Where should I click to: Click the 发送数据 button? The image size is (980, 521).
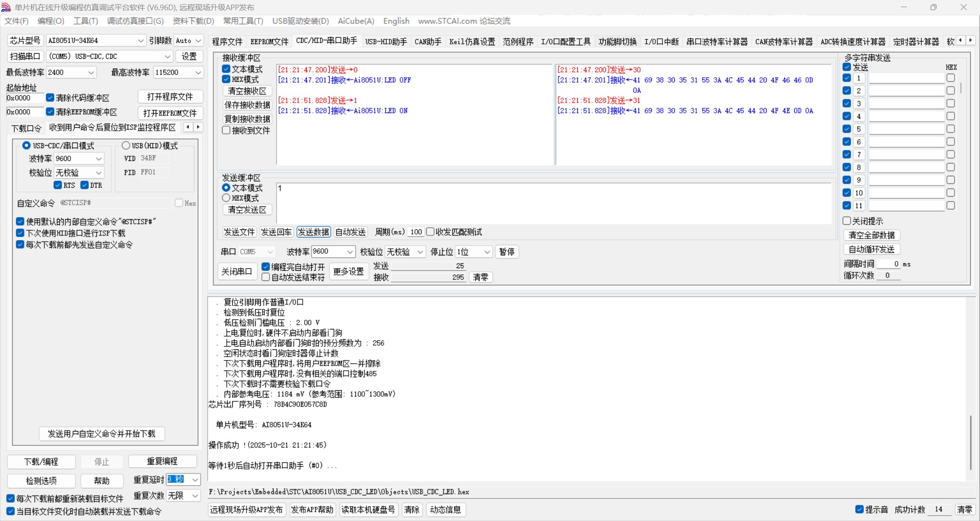pos(314,232)
